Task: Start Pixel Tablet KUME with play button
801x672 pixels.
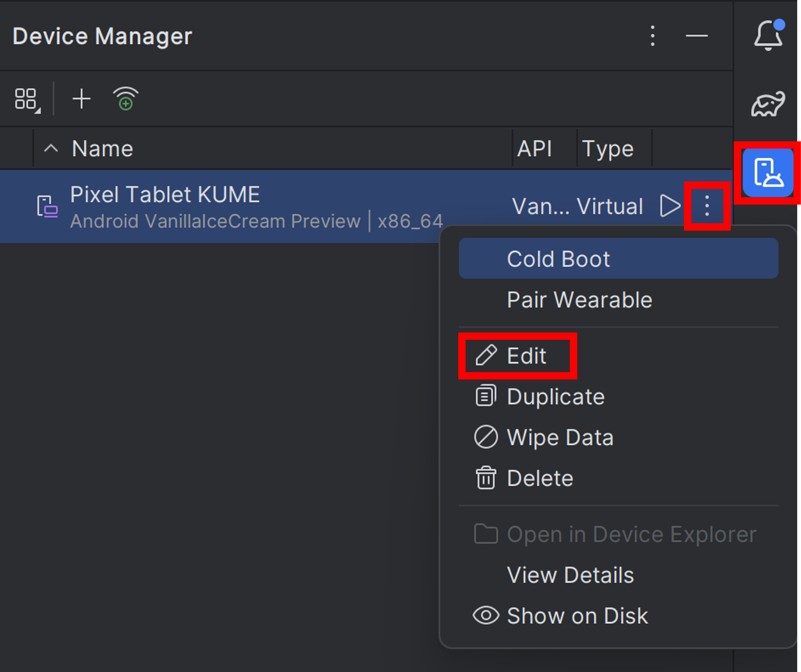Action: (669, 206)
